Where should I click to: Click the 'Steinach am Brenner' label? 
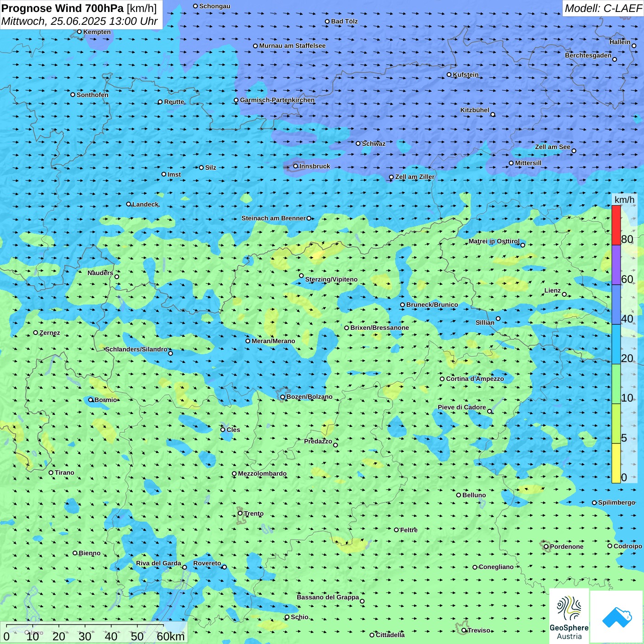273,218
